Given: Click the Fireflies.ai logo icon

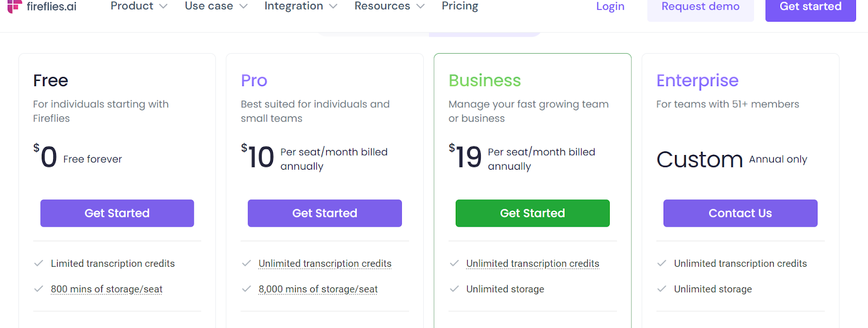Looking at the screenshot, I should (14, 6).
